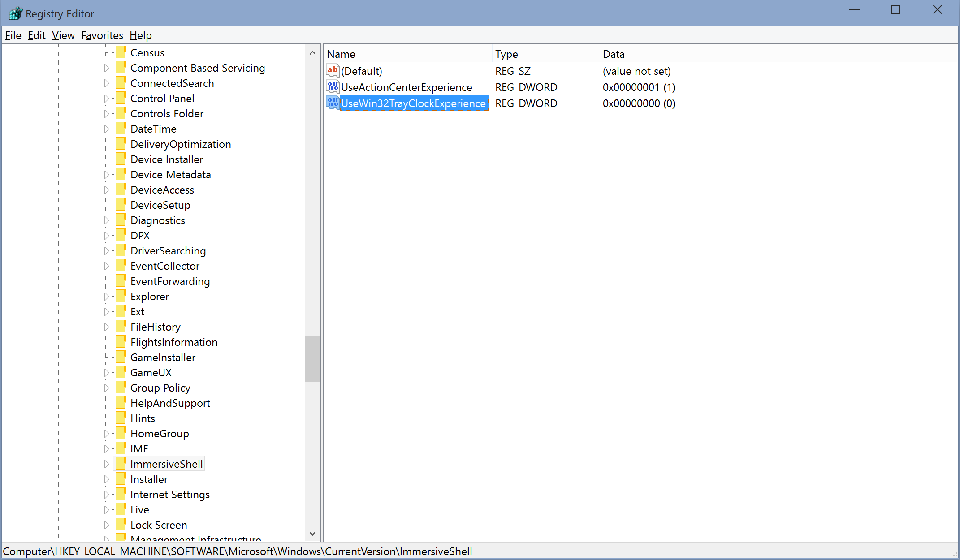Click the ImmersiveShell folder icon
Screen dimensions: 960x560
(x=121, y=464)
